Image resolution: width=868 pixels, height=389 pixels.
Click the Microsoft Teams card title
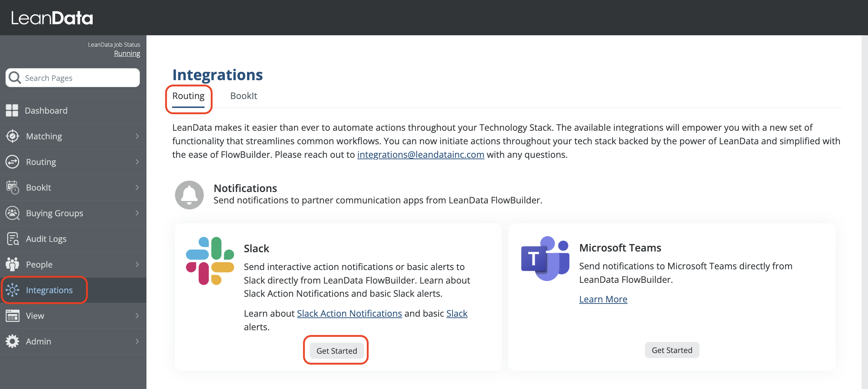pyautogui.click(x=620, y=248)
